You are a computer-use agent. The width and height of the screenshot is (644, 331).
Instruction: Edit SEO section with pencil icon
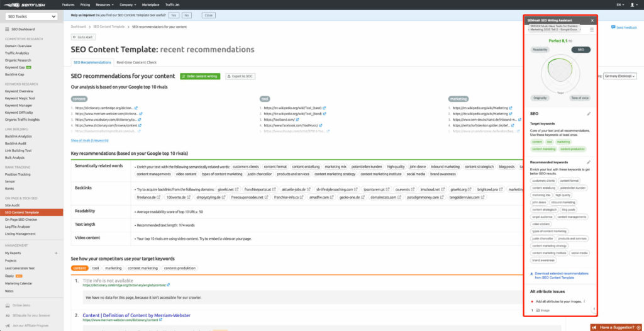589,113
